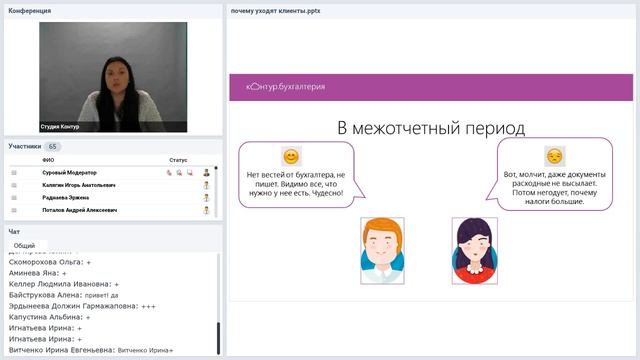
Task: Click the third red status icon for Суровый Модератор
Action: (x=190, y=173)
